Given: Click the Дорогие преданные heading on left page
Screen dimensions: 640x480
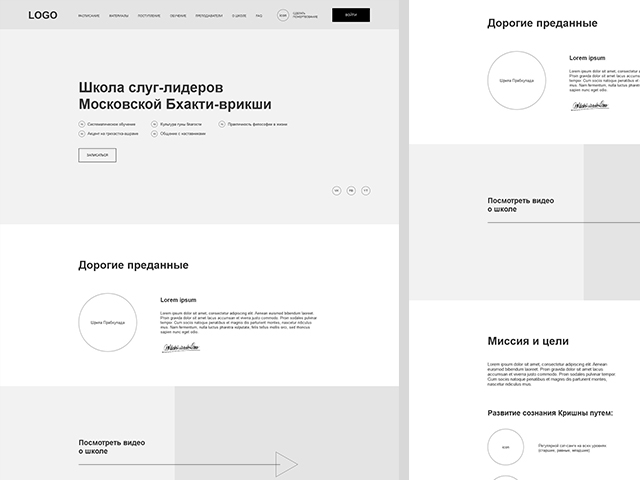Looking at the screenshot, I should (x=133, y=265).
